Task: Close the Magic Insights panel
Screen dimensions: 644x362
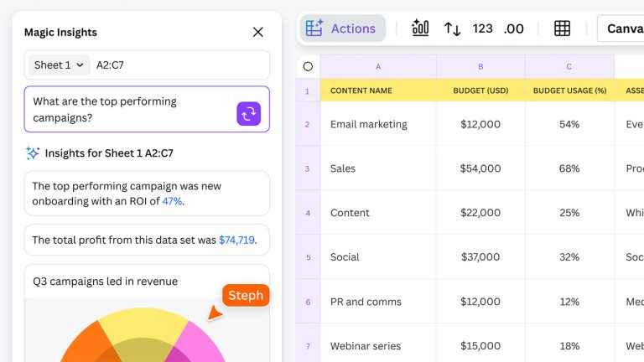Action: pyautogui.click(x=257, y=32)
